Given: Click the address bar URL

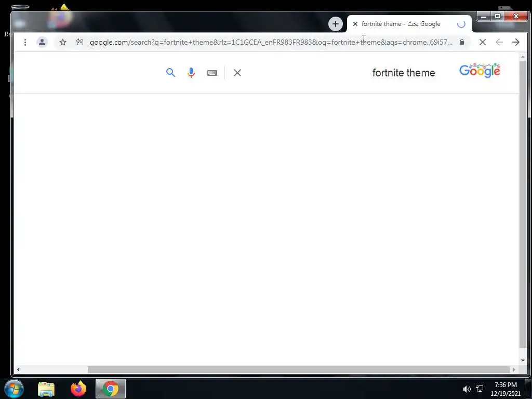Looking at the screenshot, I should click(x=271, y=42).
